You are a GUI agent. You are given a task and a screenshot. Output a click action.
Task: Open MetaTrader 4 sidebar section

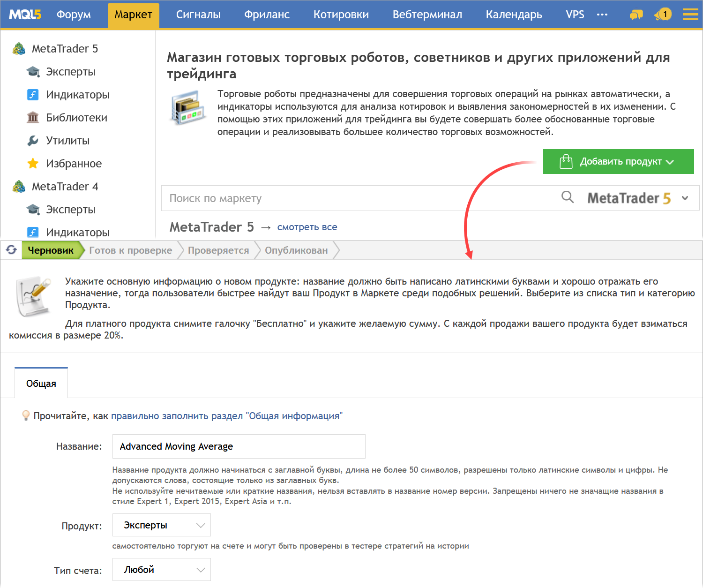(65, 187)
